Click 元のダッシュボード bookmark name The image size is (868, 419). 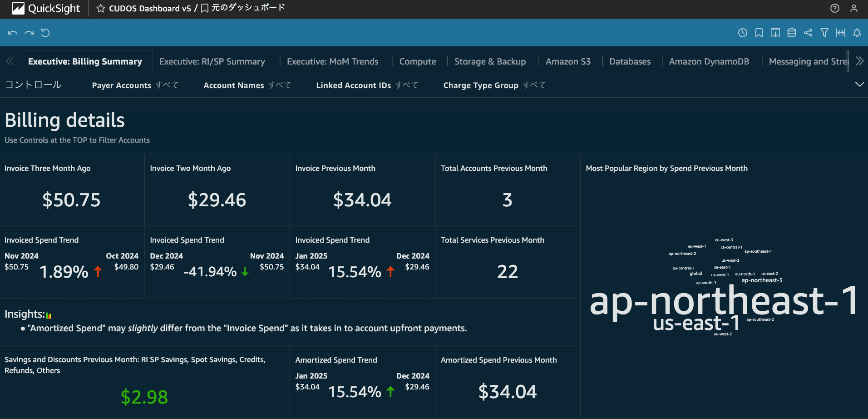pos(248,8)
